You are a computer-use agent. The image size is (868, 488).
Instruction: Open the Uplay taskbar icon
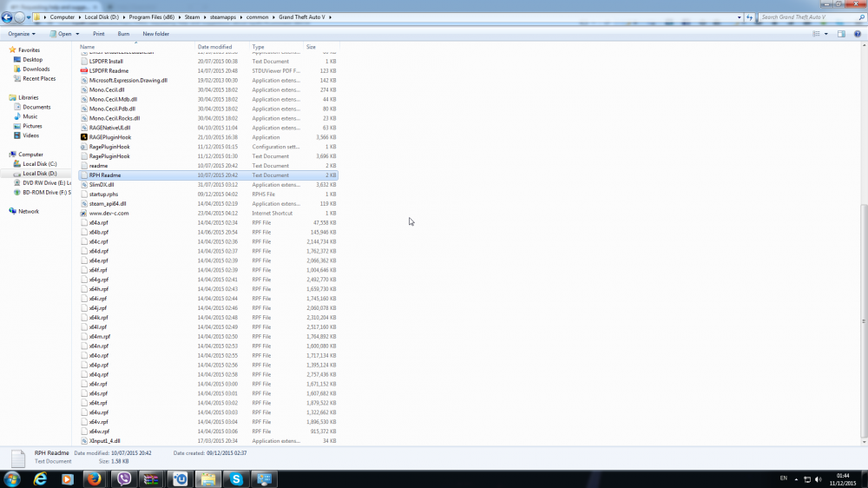tap(180, 479)
